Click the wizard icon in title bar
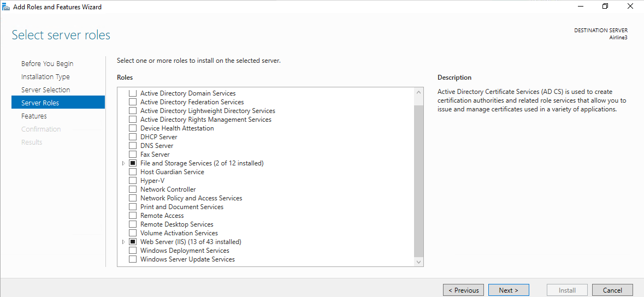The width and height of the screenshot is (644, 297). (6, 7)
